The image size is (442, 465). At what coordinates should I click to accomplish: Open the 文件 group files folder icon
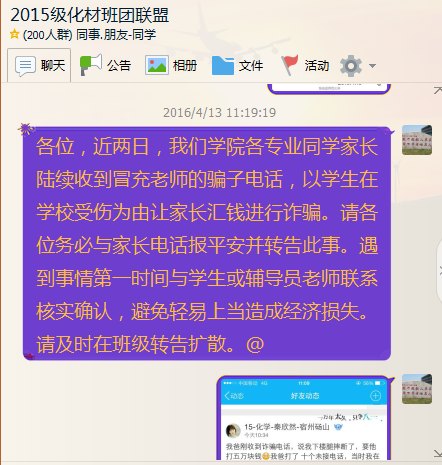pos(223,65)
